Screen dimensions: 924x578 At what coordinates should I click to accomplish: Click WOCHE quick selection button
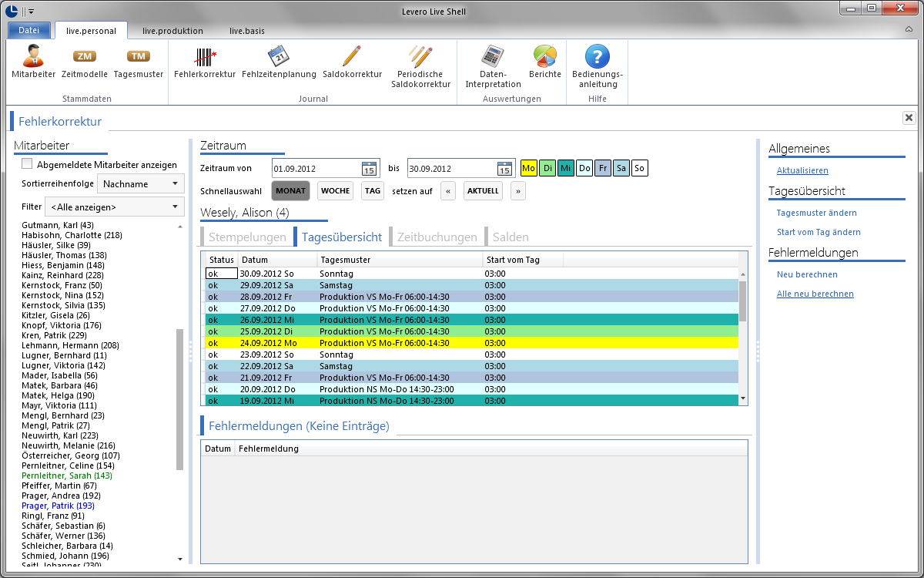click(x=336, y=190)
